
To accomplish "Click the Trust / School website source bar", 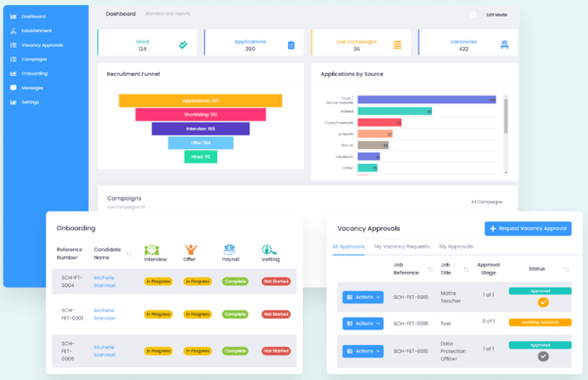I will click(426, 99).
